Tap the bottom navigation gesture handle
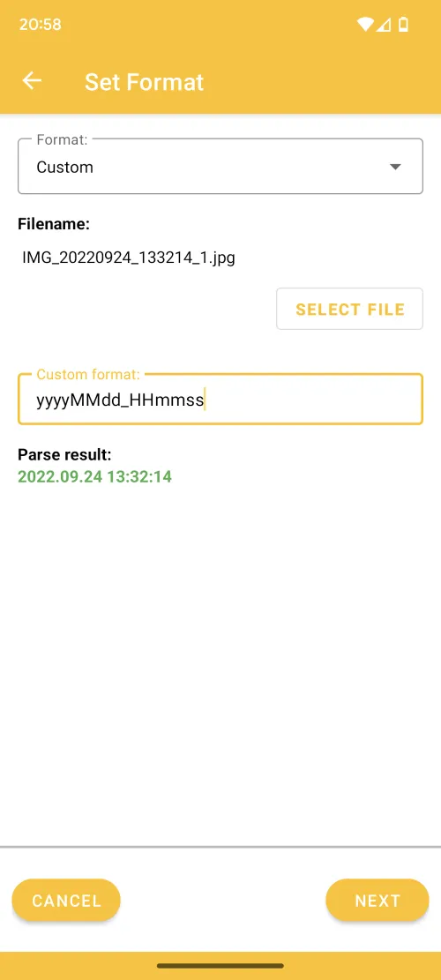 pyautogui.click(x=220, y=966)
